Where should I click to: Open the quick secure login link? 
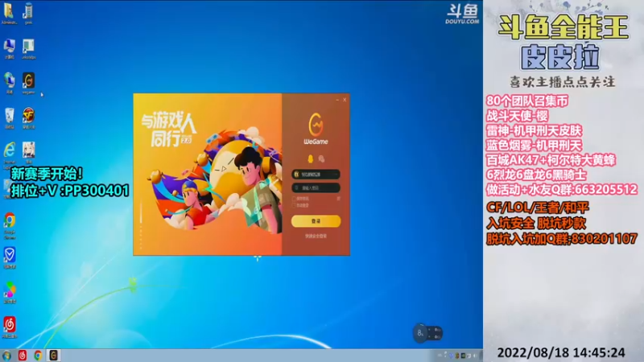click(316, 236)
